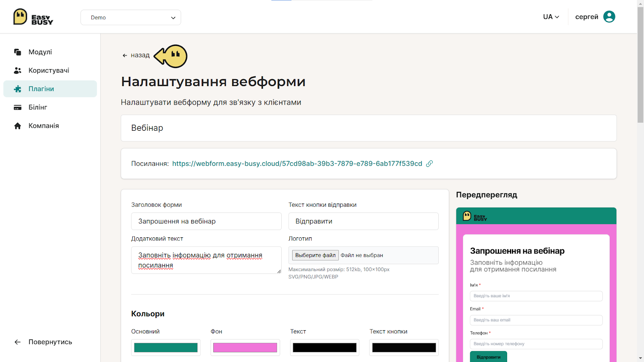Click the page vertical scrollbar thumb
644x362 pixels.
point(640,64)
